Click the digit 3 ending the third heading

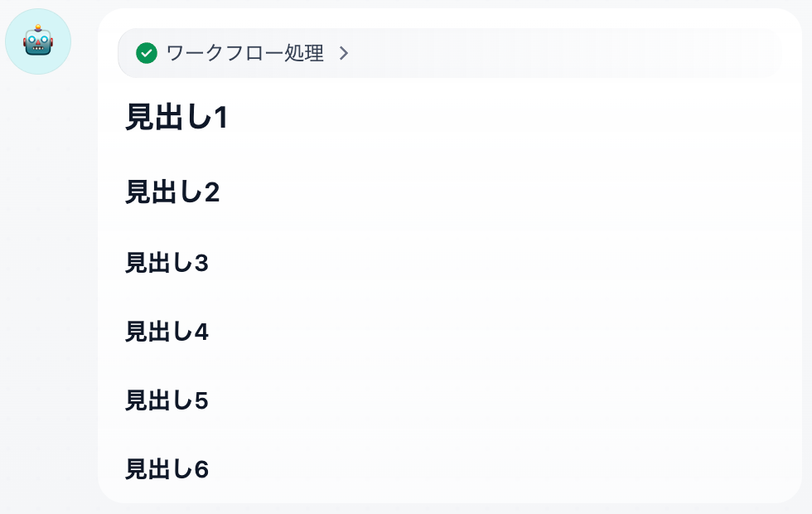(201, 263)
